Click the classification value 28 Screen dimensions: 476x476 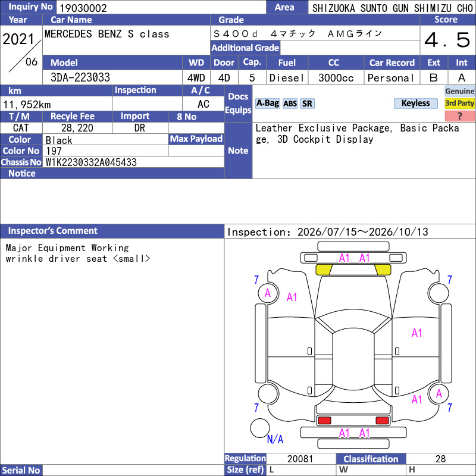[x=440, y=459]
